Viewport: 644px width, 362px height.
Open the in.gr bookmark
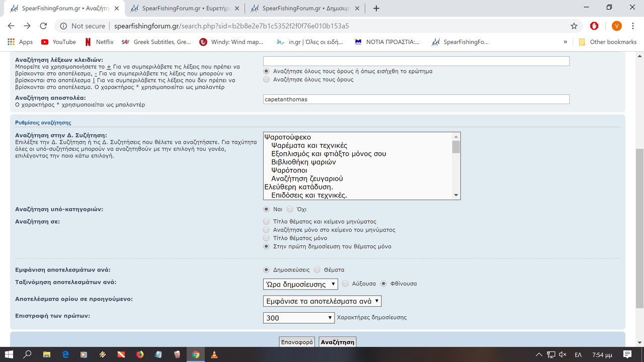coord(310,42)
